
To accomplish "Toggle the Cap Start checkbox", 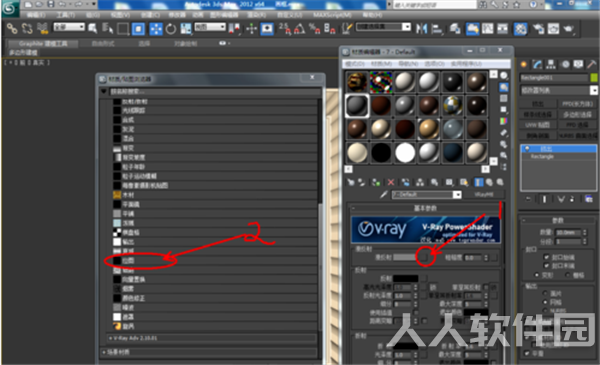I will [546, 257].
